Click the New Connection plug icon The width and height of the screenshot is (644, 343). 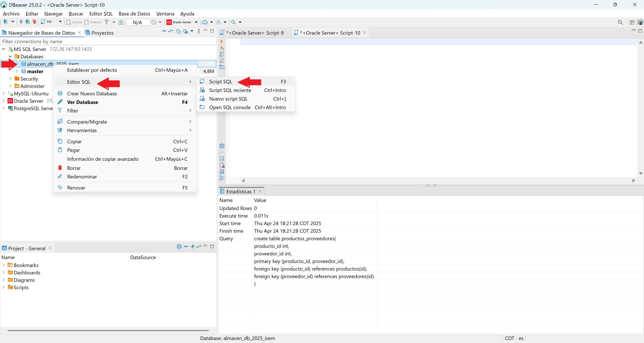click(x=6, y=22)
